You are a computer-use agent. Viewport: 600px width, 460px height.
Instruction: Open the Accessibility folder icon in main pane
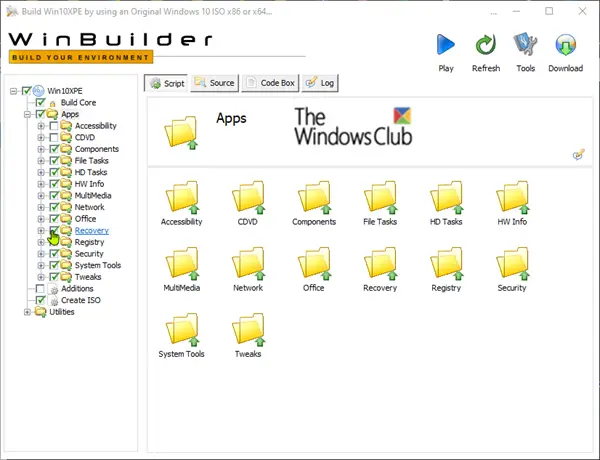(x=183, y=197)
